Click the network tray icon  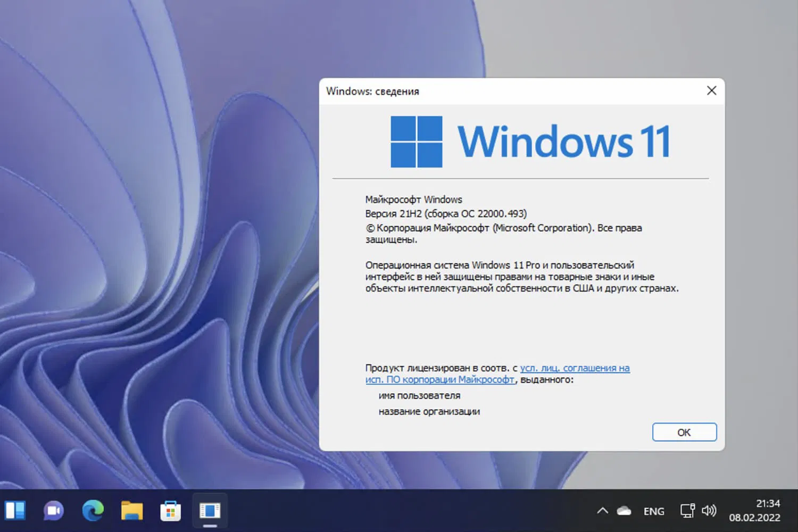coord(687,510)
